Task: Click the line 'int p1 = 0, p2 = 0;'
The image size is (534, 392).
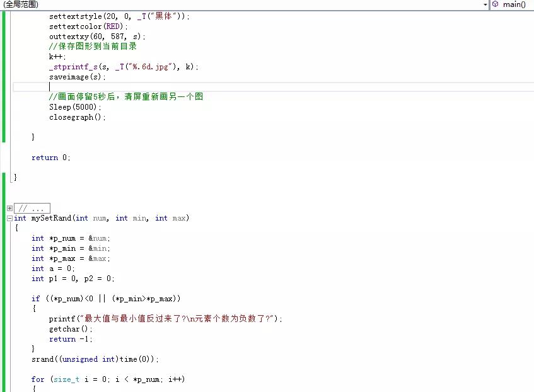Action: point(73,279)
